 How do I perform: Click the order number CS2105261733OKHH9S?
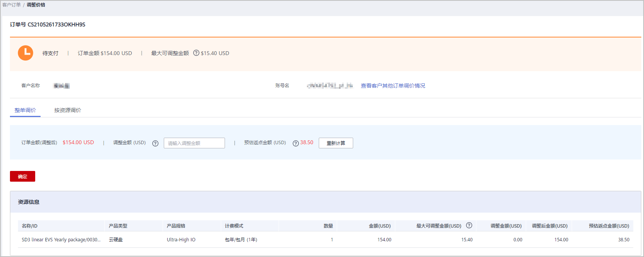[x=56, y=24]
